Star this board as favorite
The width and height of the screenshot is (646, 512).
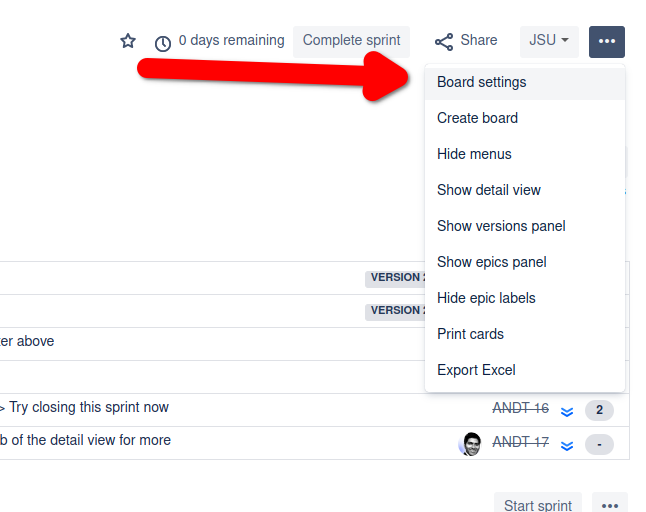click(128, 41)
